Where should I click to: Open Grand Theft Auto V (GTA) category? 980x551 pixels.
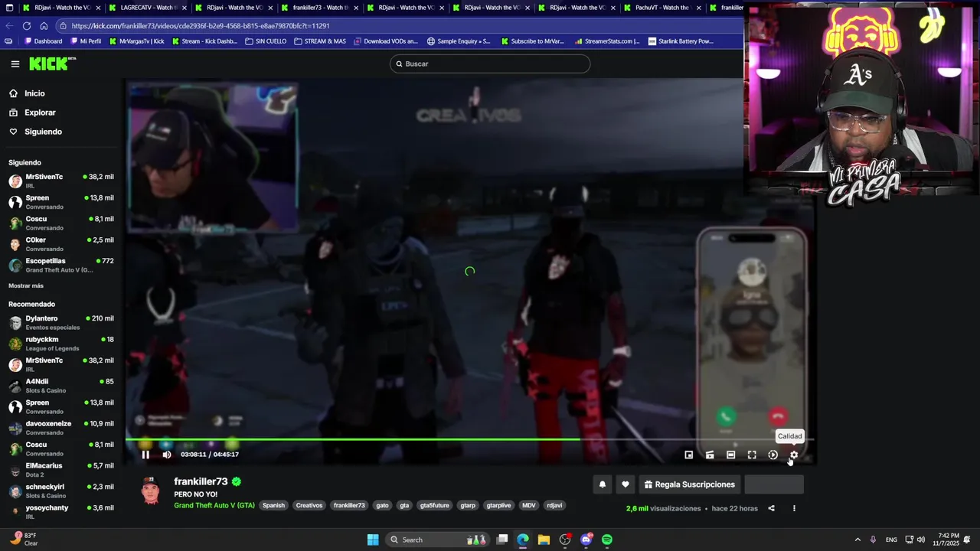(x=214, y=505)
